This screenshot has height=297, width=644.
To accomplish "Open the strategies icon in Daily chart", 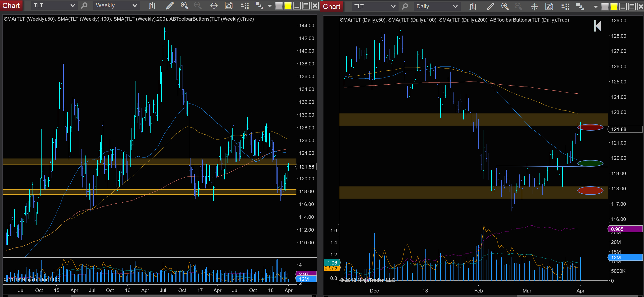I will coord(580,6).
